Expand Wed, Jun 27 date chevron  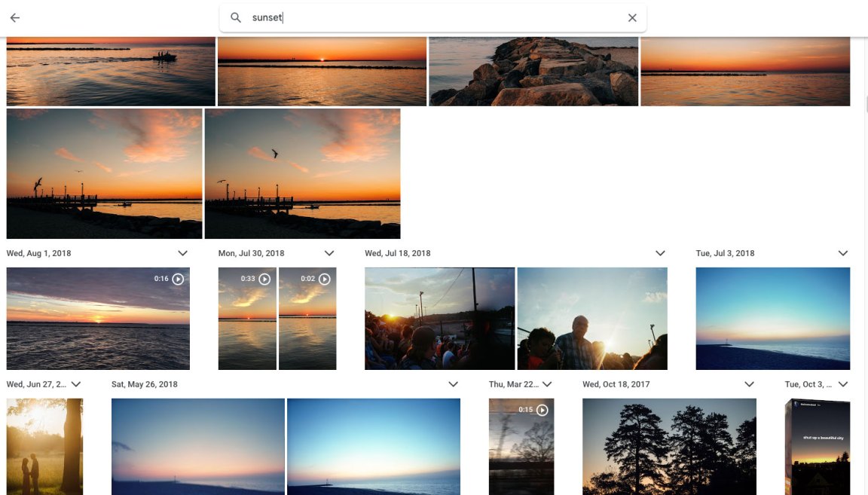point(76,383)
